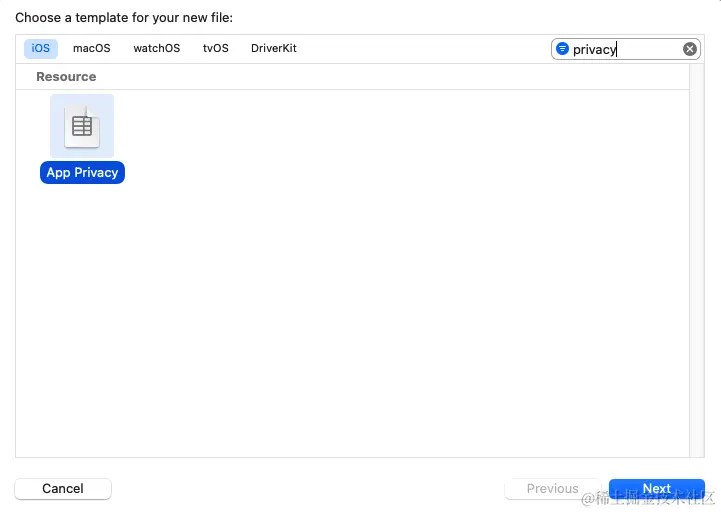Click the template list vertical scrollbar
Screen dimensions: 721x512
697,260
